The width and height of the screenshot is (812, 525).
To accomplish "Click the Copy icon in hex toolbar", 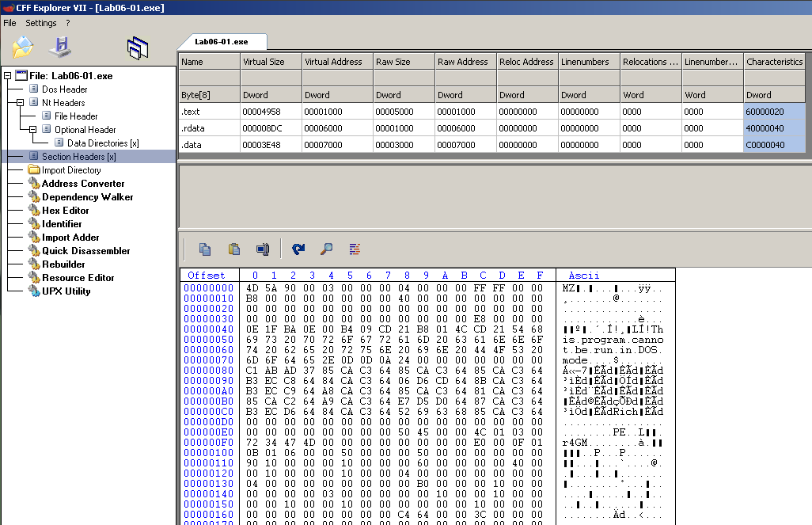I will (205, 249).
